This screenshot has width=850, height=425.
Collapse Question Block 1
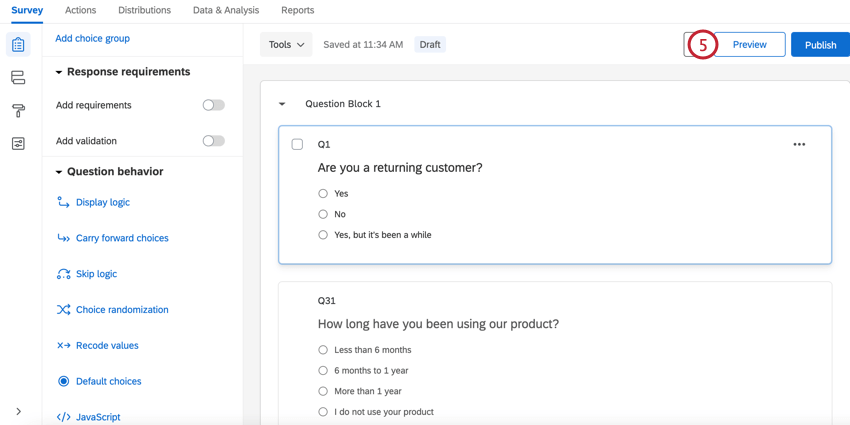coord(282,104)
